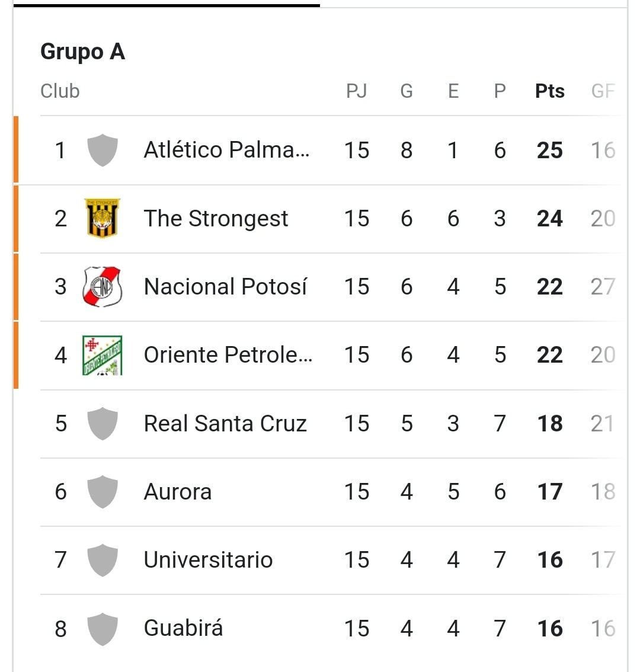Open Guabirá team name link
Screen dimensions: 640x672
point(184,628)
